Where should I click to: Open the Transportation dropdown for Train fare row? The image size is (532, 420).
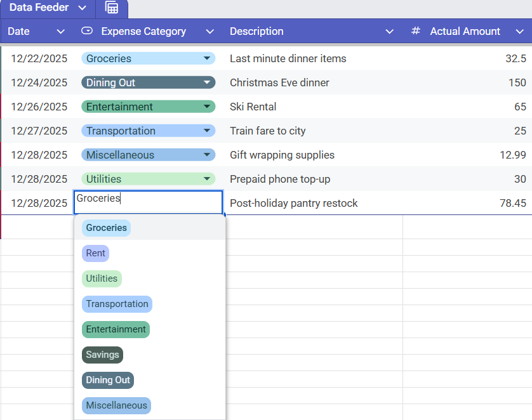206,131
